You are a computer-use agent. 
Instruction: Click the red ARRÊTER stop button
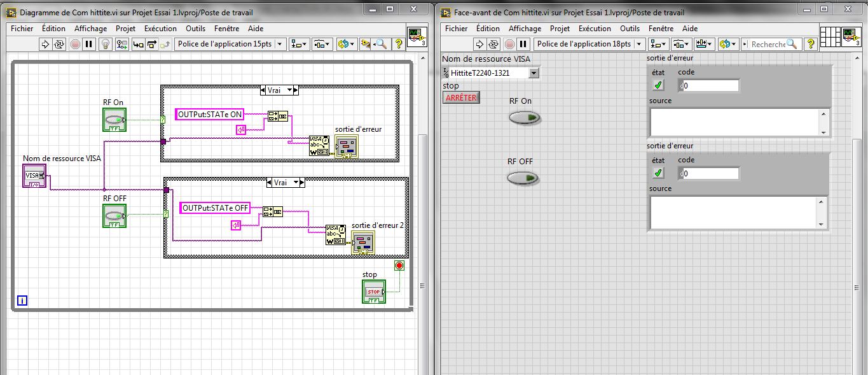point(461,97)
